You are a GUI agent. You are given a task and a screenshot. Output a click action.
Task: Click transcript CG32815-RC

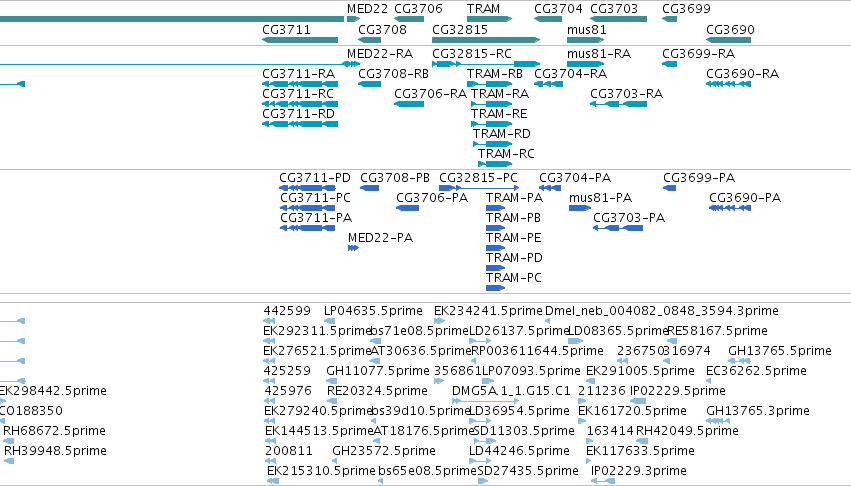tap(472, 54)
